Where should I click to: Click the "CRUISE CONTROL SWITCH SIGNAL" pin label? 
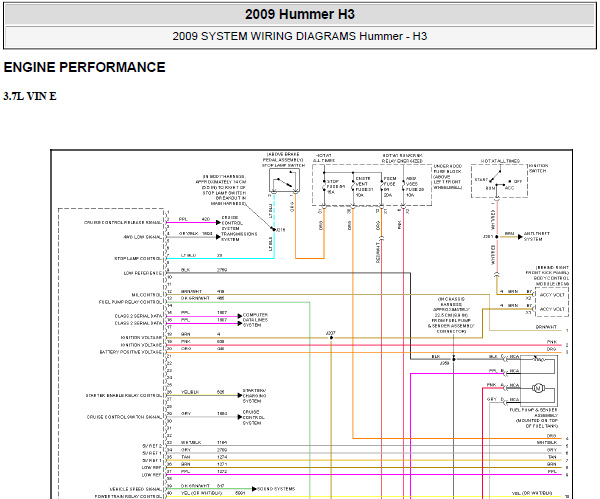[124, 417]
